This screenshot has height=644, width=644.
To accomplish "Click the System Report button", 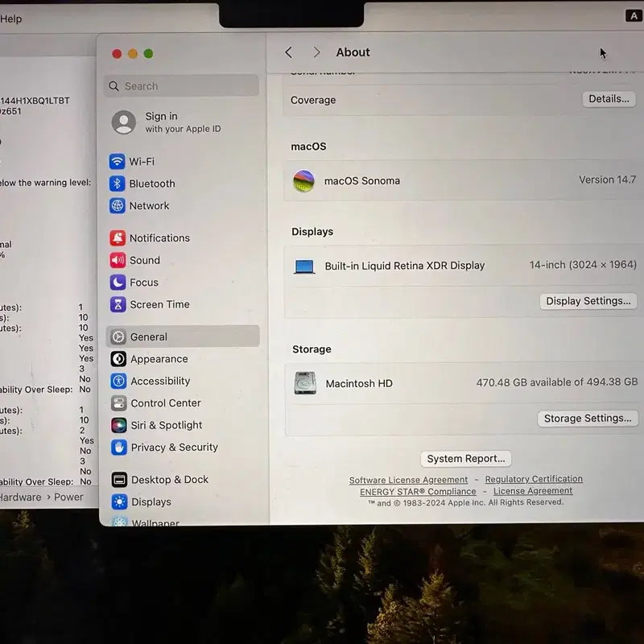I will (466, 459).
